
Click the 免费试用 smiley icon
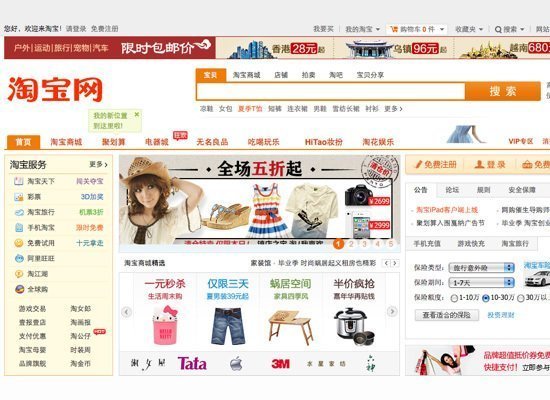[x=19, y=243]
